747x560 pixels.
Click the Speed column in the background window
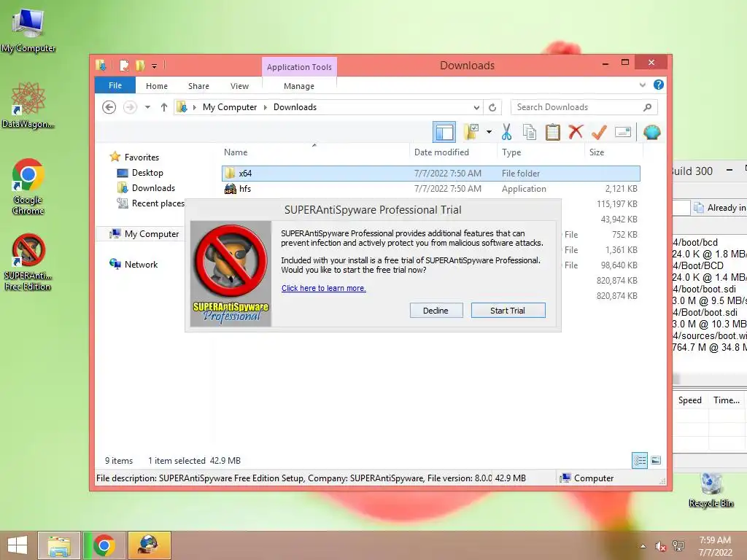[690, 400]
